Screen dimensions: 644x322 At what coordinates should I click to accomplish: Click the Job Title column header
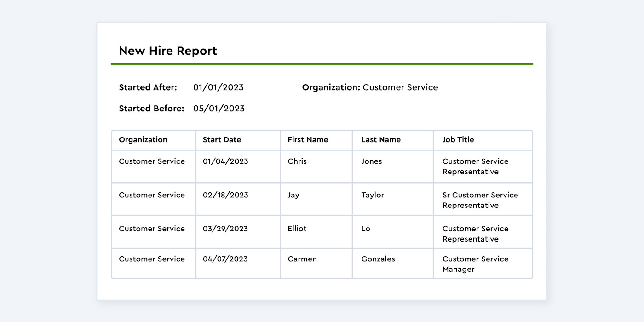[458, 140]
